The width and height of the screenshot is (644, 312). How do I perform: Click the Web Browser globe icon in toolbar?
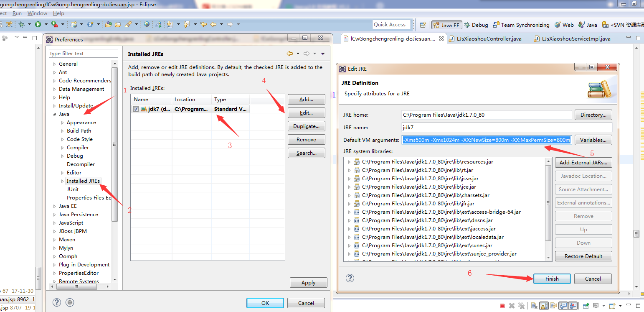pyautogui.click(x=146, y=24)
